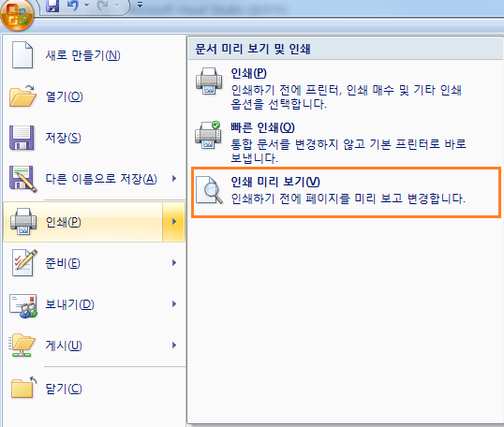
Task: Click the closing folder icon for 닫기
Action: pos(23,388)
